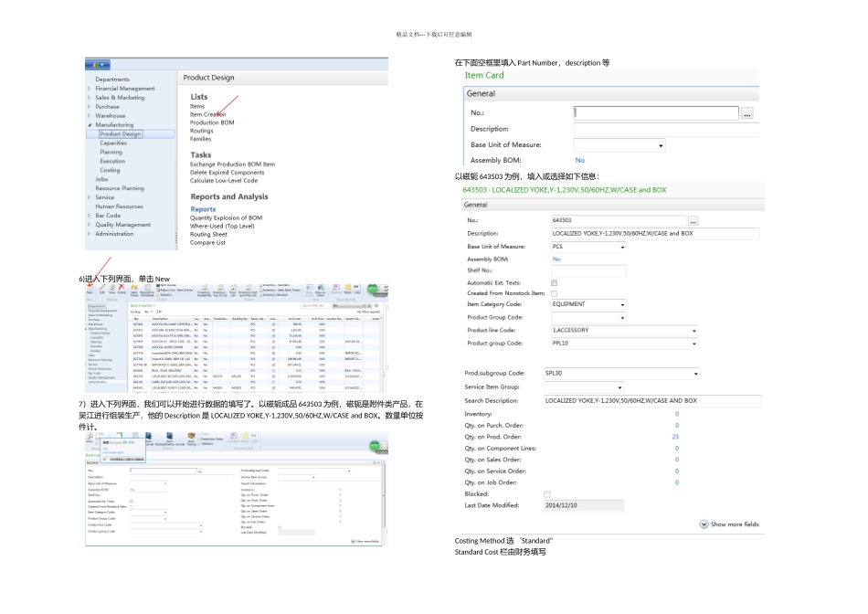Click empty Description field in blank Item Card

pyautogui.click(x=666, y=130)
